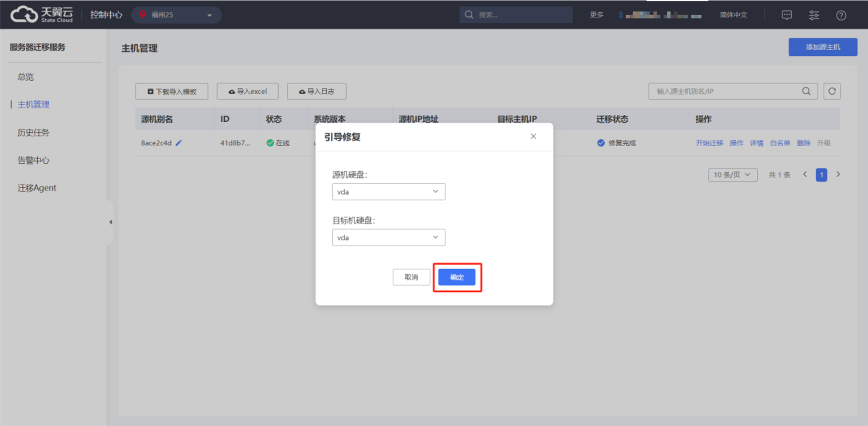Screen dimensions: 868x426
Task: Go to previous page arrow
Action: point(805,175)
